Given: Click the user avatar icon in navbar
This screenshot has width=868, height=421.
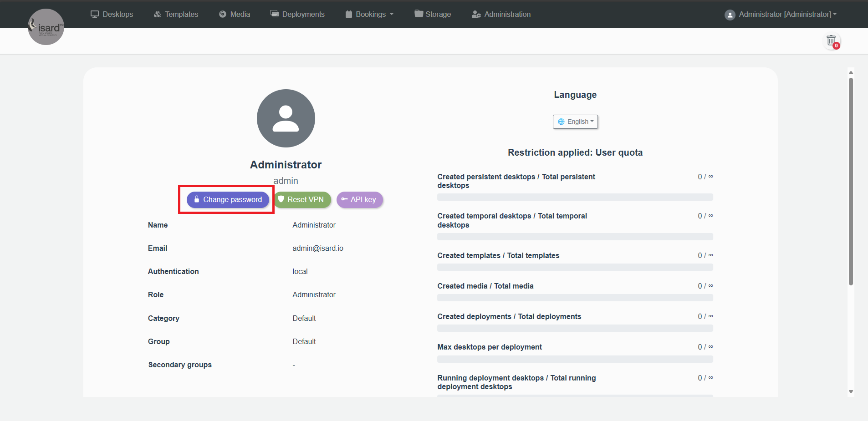Looking at the screenshot, I should tap(730, 15).
